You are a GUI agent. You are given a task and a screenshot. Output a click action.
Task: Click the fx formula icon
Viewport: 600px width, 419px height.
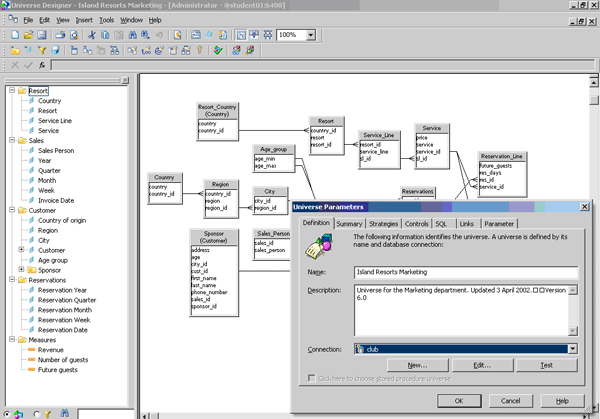[42, 65]
